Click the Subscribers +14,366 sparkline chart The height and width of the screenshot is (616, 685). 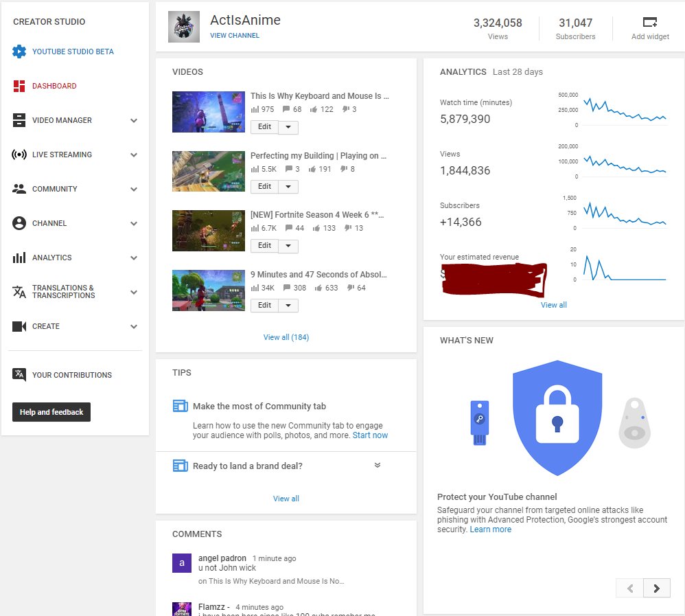[625, 214]
